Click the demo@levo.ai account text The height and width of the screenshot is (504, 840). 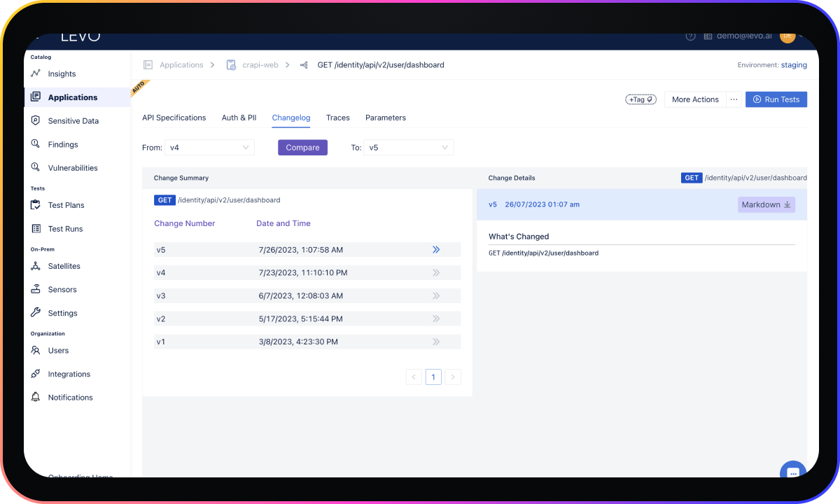[744, 36]
